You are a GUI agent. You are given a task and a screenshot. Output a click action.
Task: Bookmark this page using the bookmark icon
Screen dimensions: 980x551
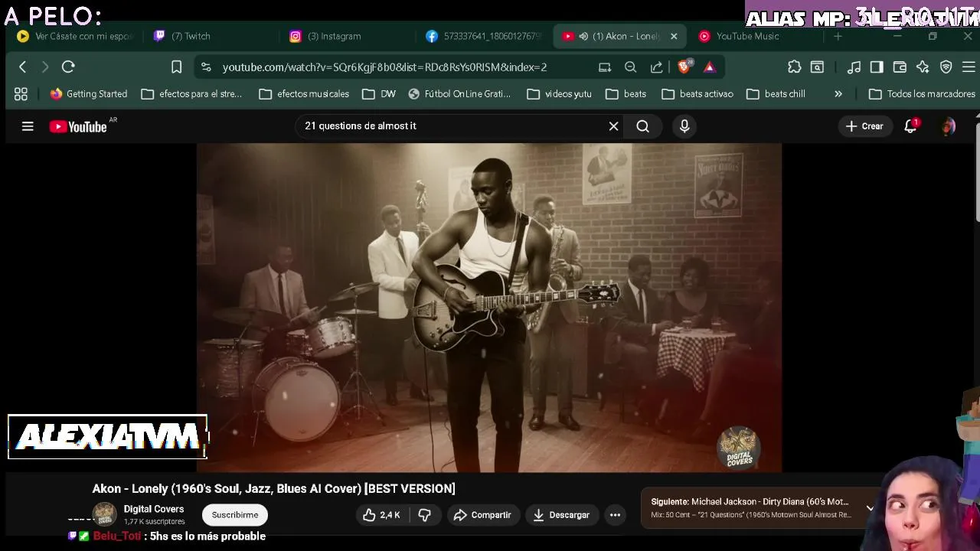(x=176, y=67)
